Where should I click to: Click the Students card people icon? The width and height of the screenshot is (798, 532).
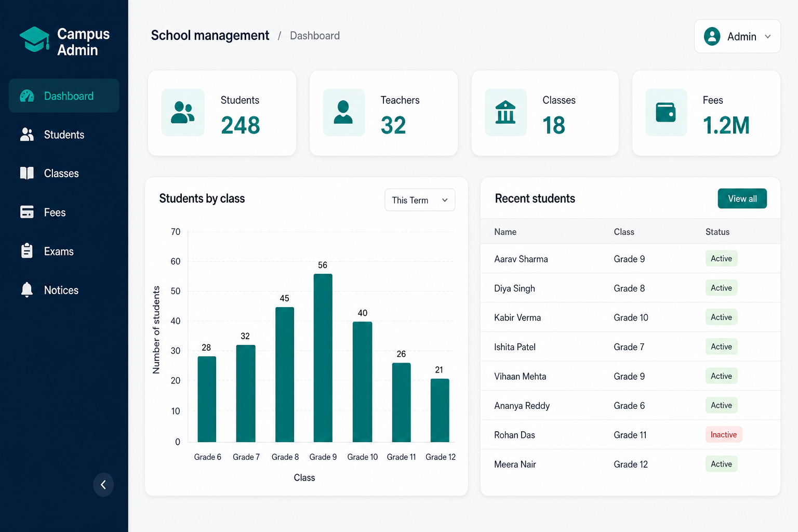[x=183, y=112]
